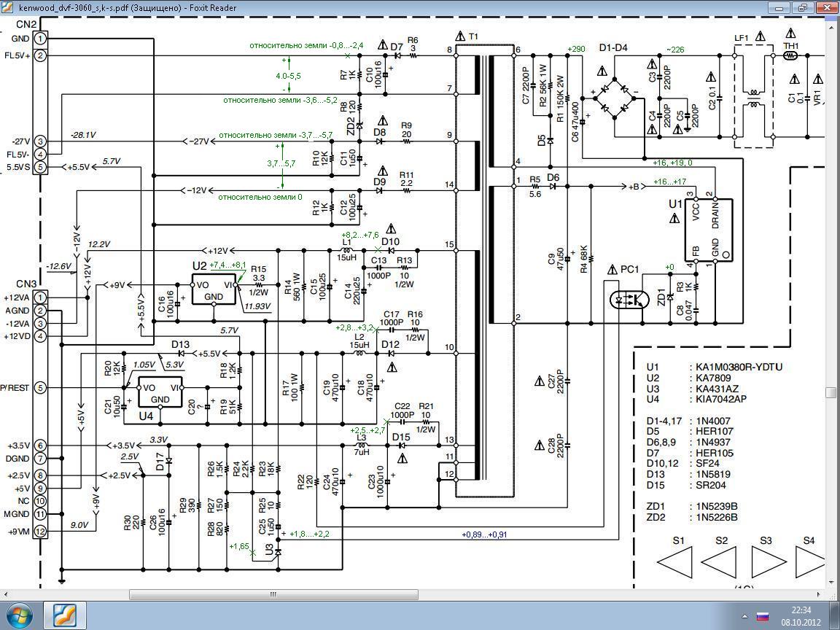
Task: Click the U2 voltage regulator block
Action: (x=214, y=289)
